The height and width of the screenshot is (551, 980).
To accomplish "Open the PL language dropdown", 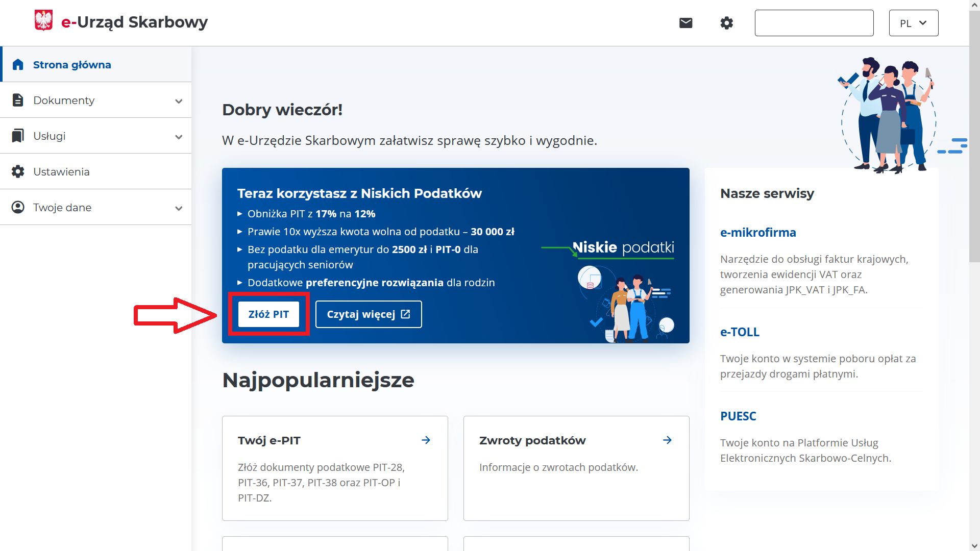I will (913, 23).
